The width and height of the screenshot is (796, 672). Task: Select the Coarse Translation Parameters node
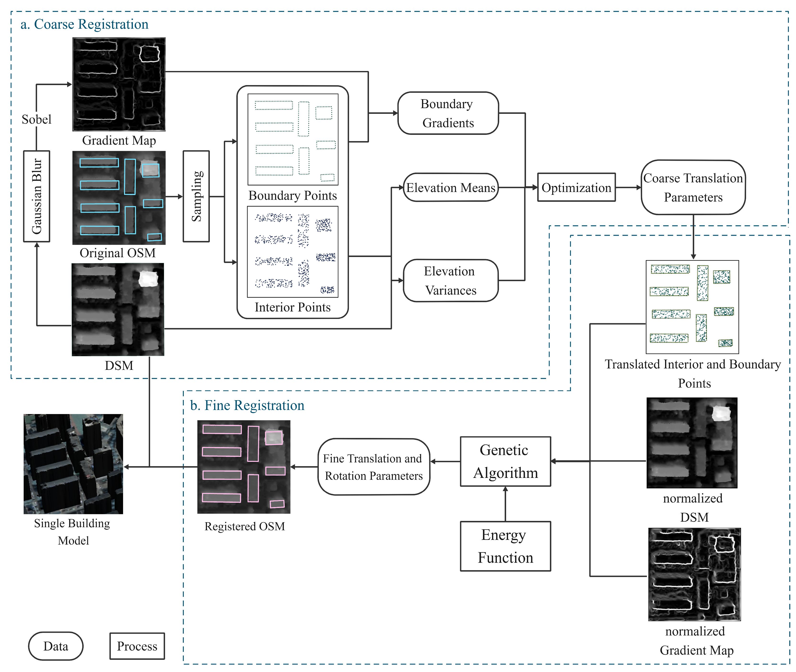693,187
